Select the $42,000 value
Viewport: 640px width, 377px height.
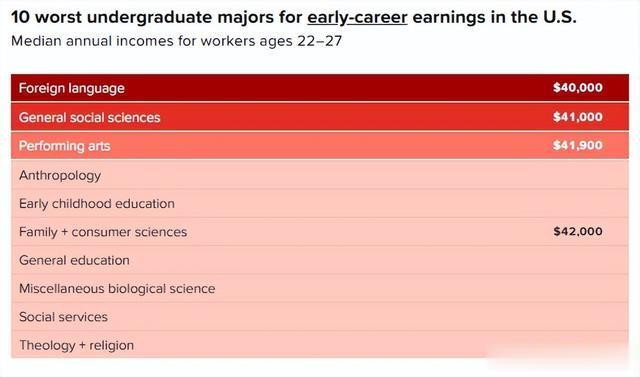pyautogui.click(x=578, y=232)
